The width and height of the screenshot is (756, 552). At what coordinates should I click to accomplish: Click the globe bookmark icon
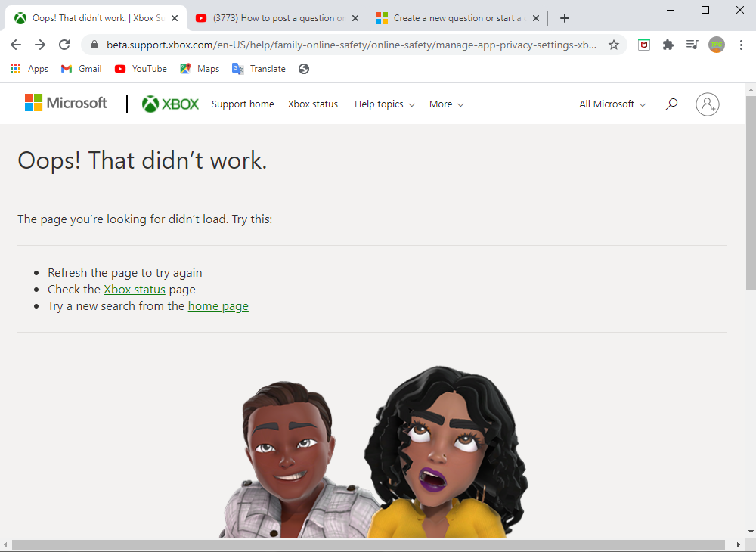(x=304, y=69)
